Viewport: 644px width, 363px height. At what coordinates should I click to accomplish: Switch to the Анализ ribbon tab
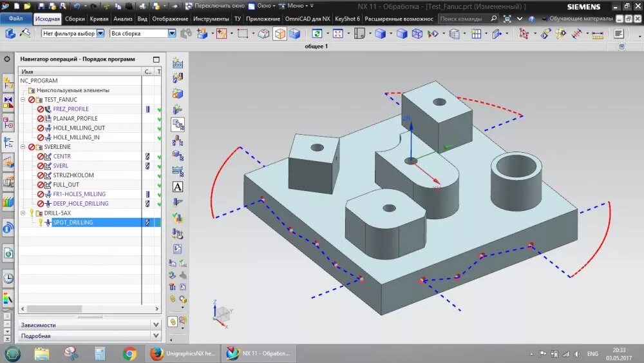point(123,19)
